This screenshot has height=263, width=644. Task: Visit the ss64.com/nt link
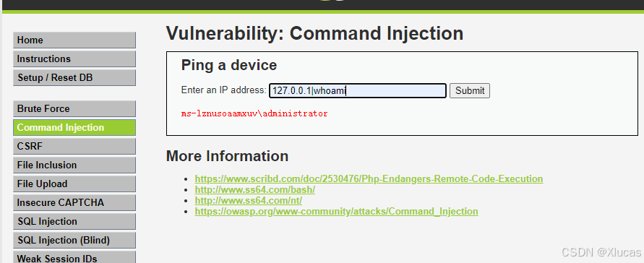[249, 201]
